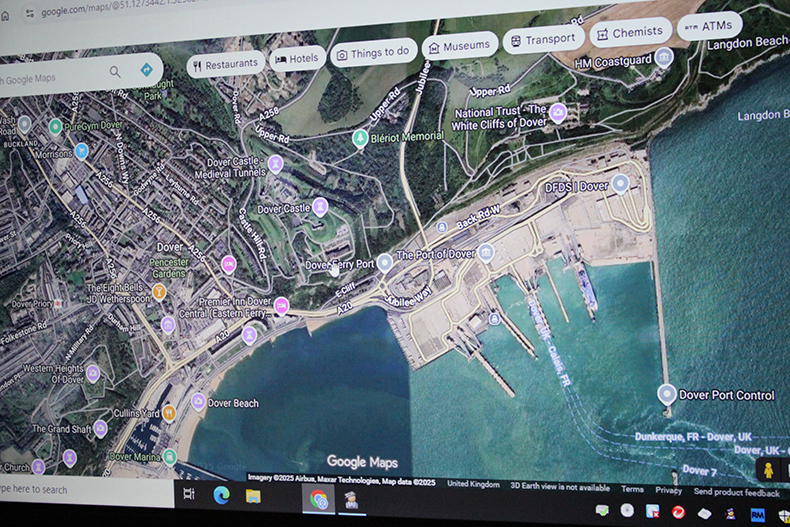Filter map by Restaurants
The width and height of the screenshot is (790, 527).
(x=226, y=63)
